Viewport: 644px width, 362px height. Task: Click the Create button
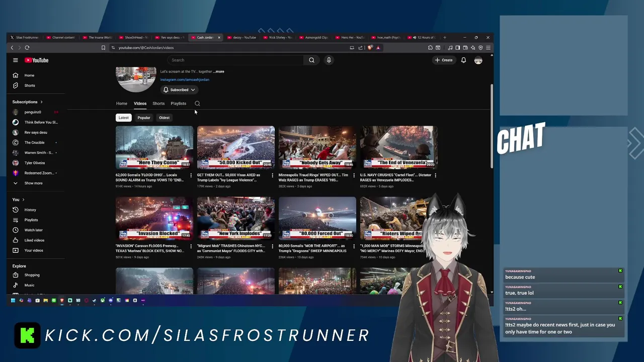coord(444,60)
